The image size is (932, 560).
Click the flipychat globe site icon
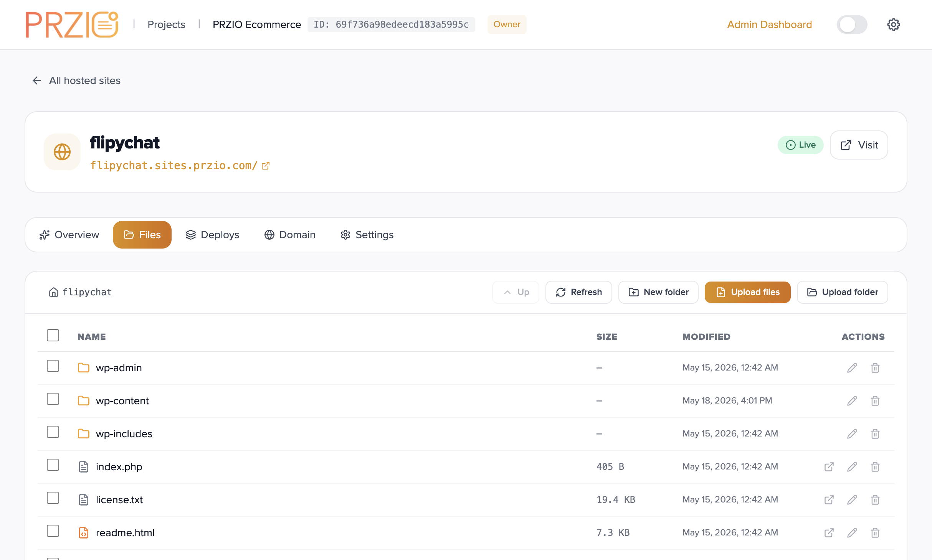click(x=62, y=152)
